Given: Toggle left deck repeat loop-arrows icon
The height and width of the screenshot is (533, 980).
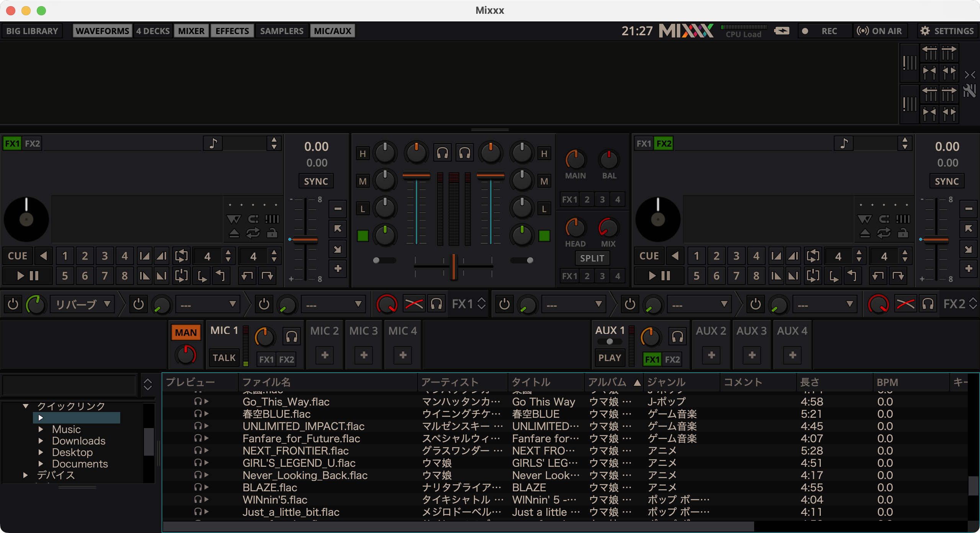Looking at the screenshot, I should (253, 233).
